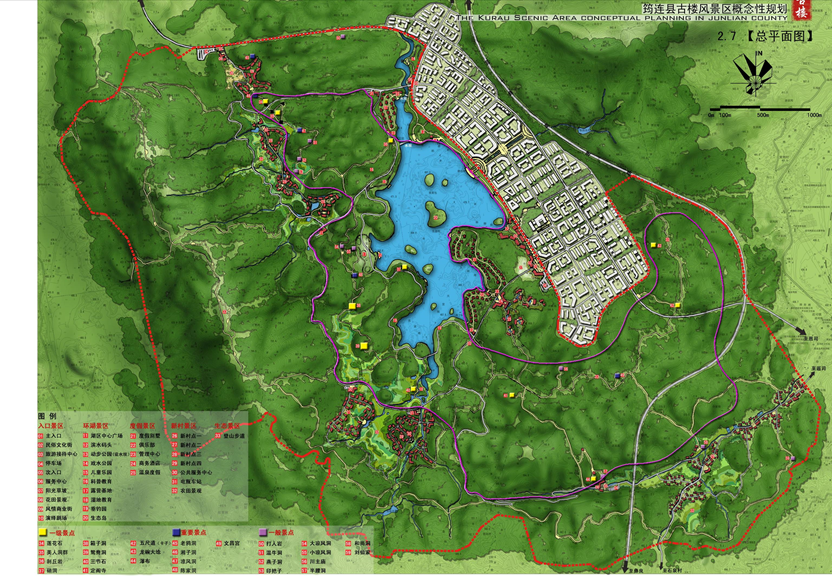The image size is (832, 576).
Task: Click the 11 marker beside 湖区中心广场
Action: [x=86, y=436]
